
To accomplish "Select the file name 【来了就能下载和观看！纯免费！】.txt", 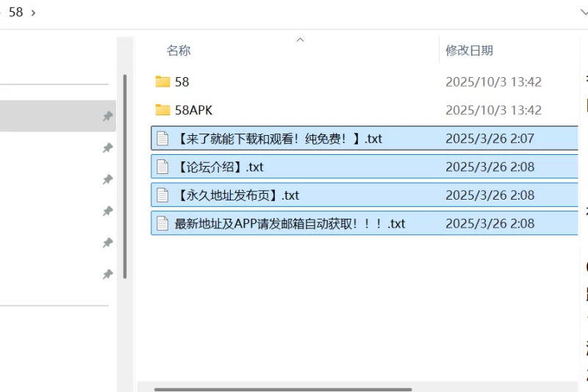I will [x=279, y=139].
